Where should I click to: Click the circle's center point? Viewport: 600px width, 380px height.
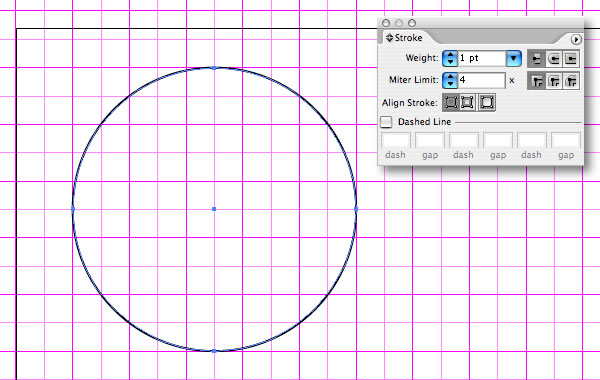point(214,209)
